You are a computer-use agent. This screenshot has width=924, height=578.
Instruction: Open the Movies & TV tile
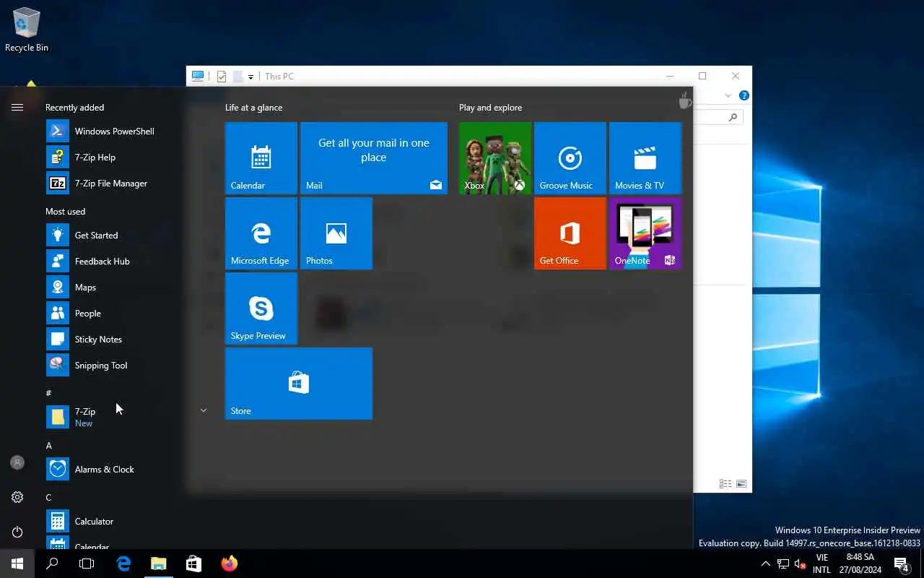pyautogui.click(x=645, y=158)
